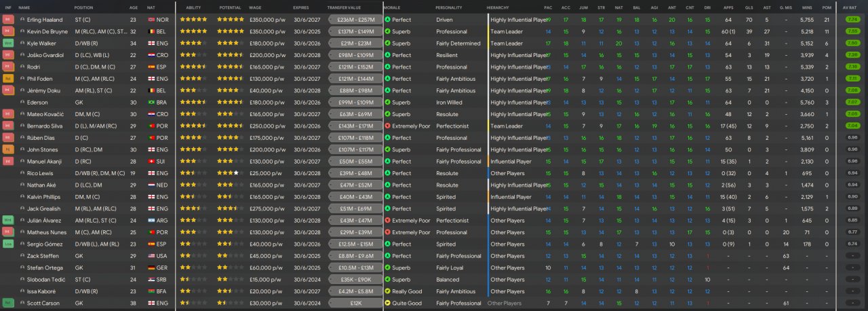Sort by the Transfer Value column header
This screenshot has height=311, width=868.
pos(344,7)
